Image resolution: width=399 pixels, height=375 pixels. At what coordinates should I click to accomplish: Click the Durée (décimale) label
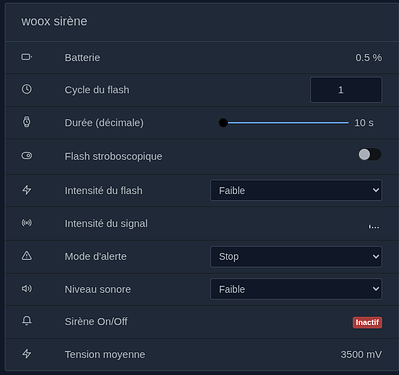click(x=104, y=123)
